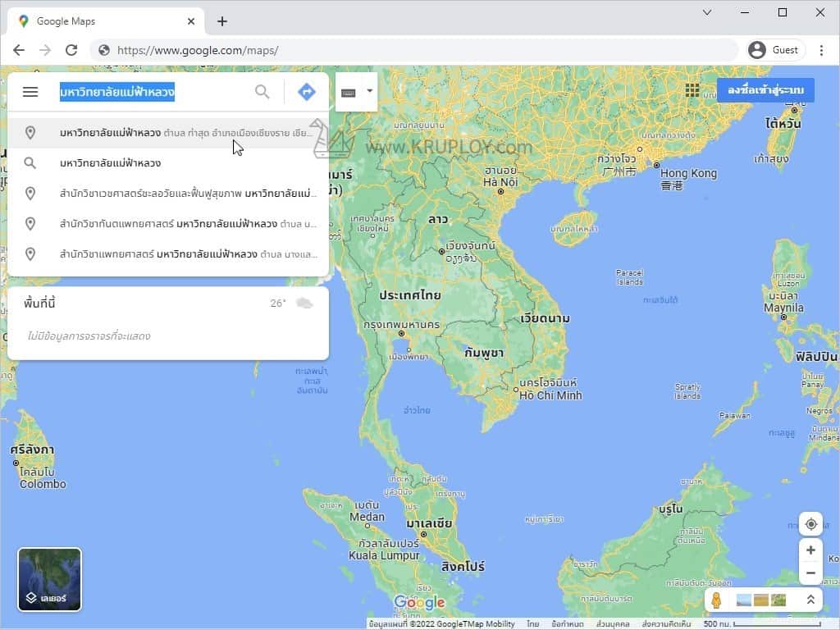The image size is (840, 630).
Task: Close the Google Maps tab
Action: (x=191, y=21)
